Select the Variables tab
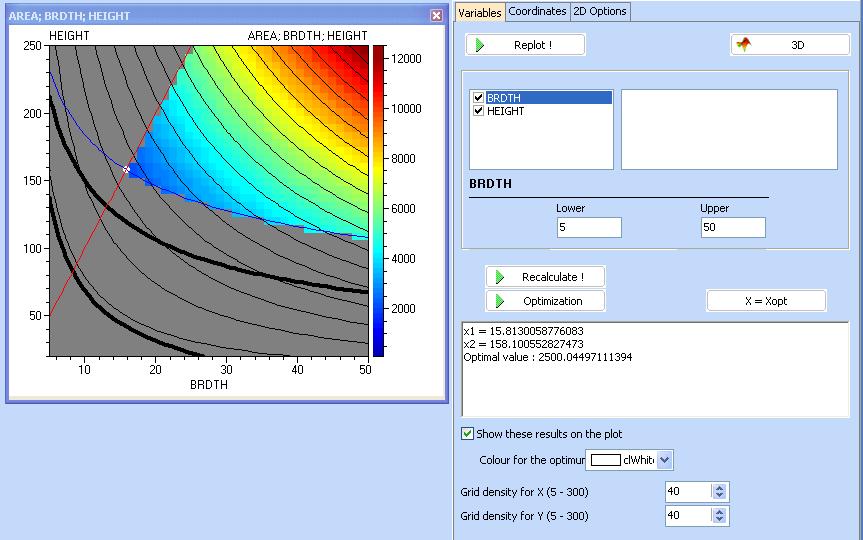This screenshot has width=863, height=540. coord(480,12)
